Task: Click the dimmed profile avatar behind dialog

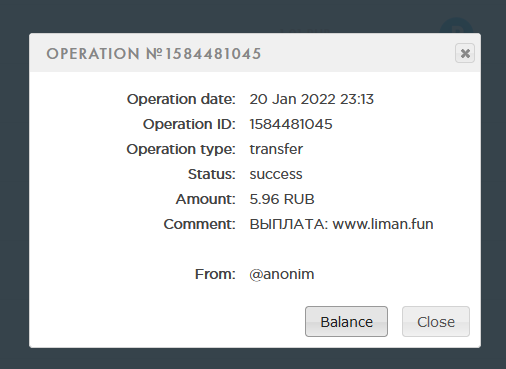Action: (456, 26)
